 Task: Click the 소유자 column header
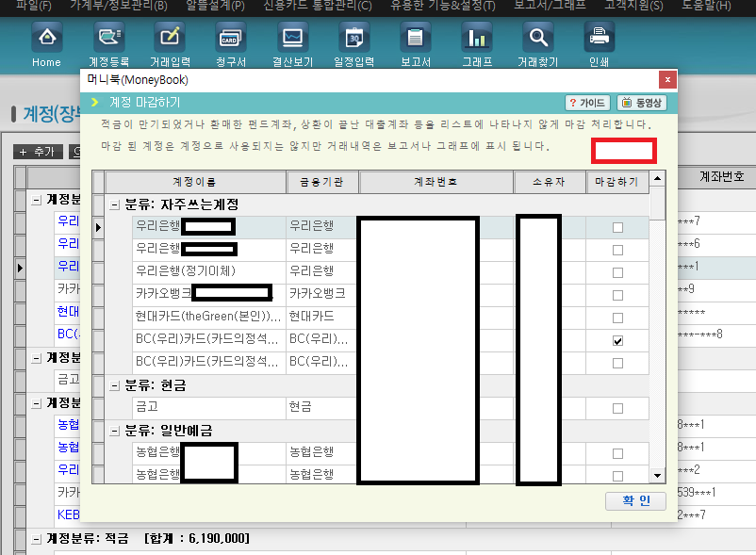tap(550, 182)
